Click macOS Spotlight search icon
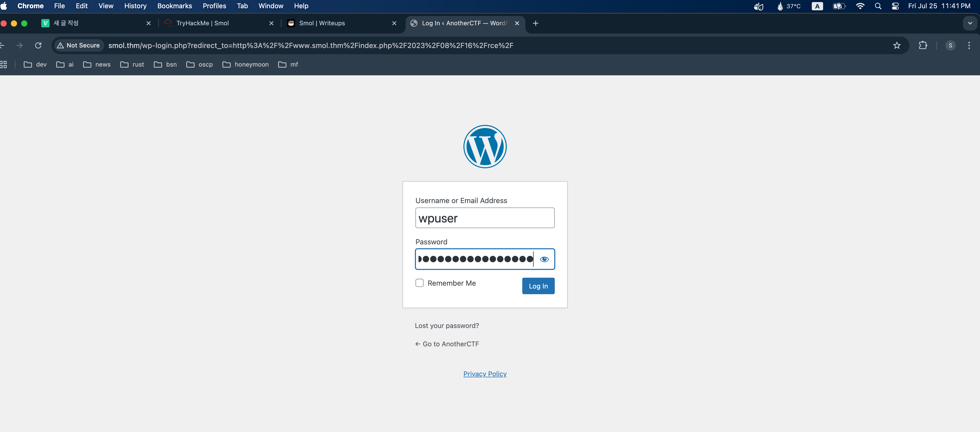The width and height of the screenshot is (980, 432). (878, 6)
